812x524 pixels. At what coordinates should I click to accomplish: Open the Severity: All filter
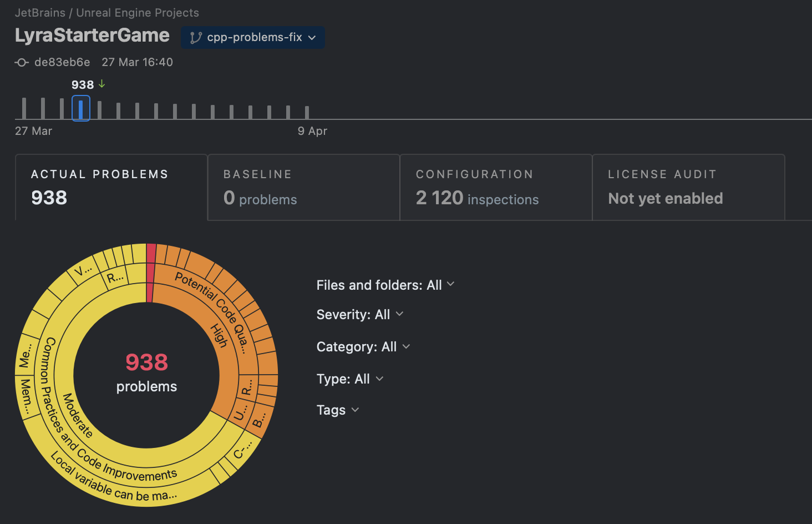click(x=360, y=315)
